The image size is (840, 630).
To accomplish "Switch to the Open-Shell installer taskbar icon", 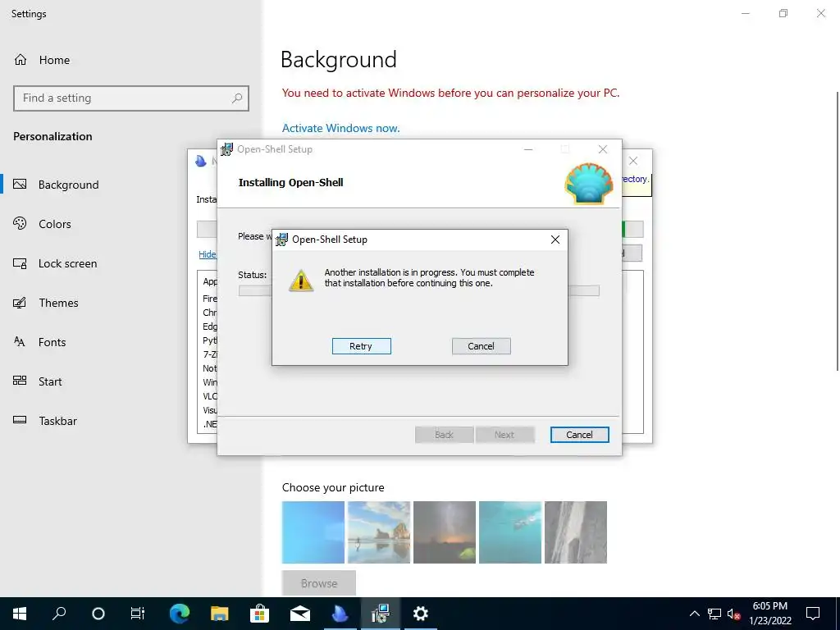I will coord(381,614).
